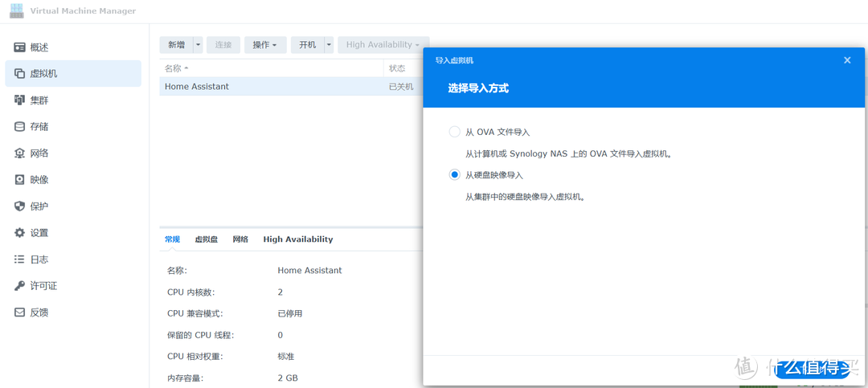Open the 日志 log list icon

20,259
